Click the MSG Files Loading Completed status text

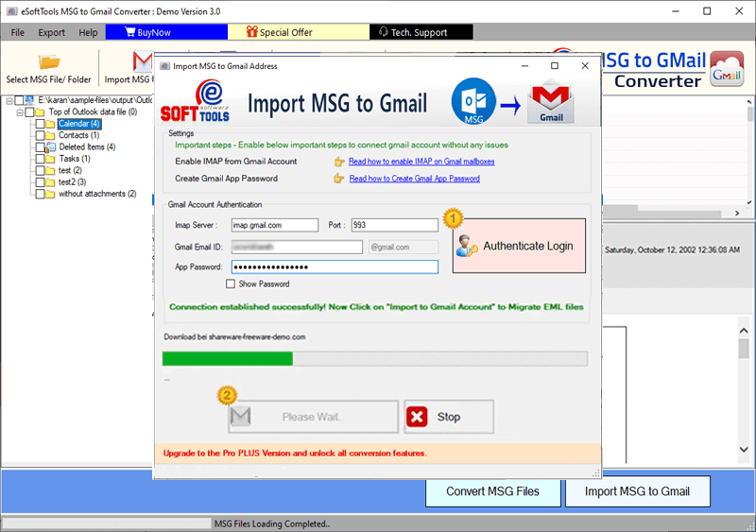(272, 523)
